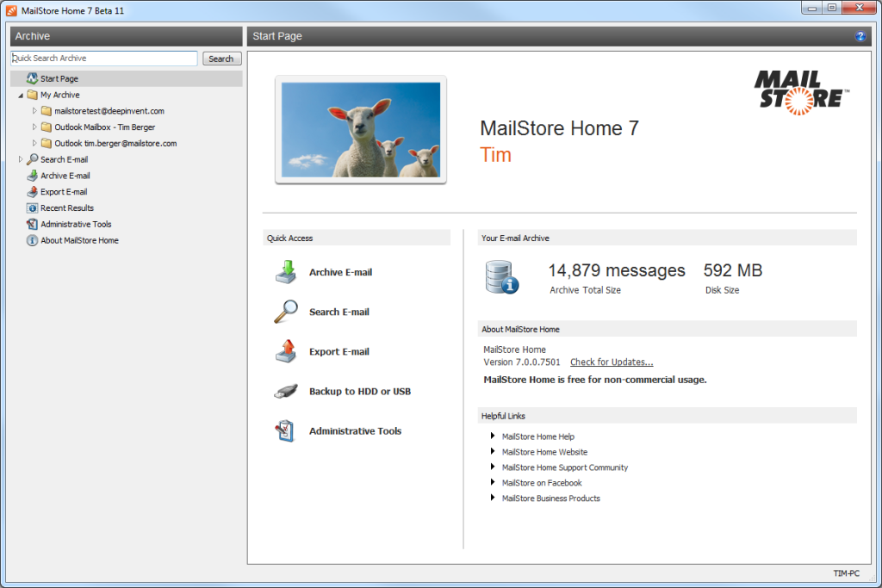Expand the Search E-mail tree node
882x588 pixels.
(x=19, y=158)
